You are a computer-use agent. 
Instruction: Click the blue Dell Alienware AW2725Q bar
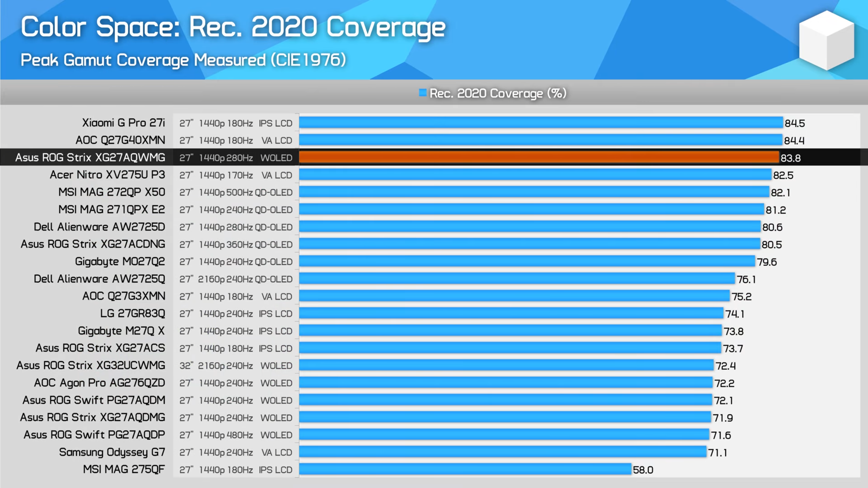[x=517, y=278]
